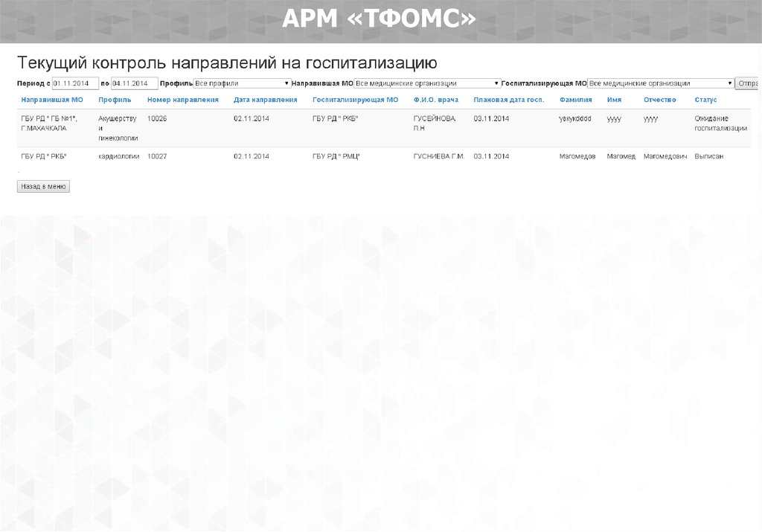The height and width of the screenshot is (532, 762).
Task: Select status 'Ожидание госпитализации'
Action: 720,124
